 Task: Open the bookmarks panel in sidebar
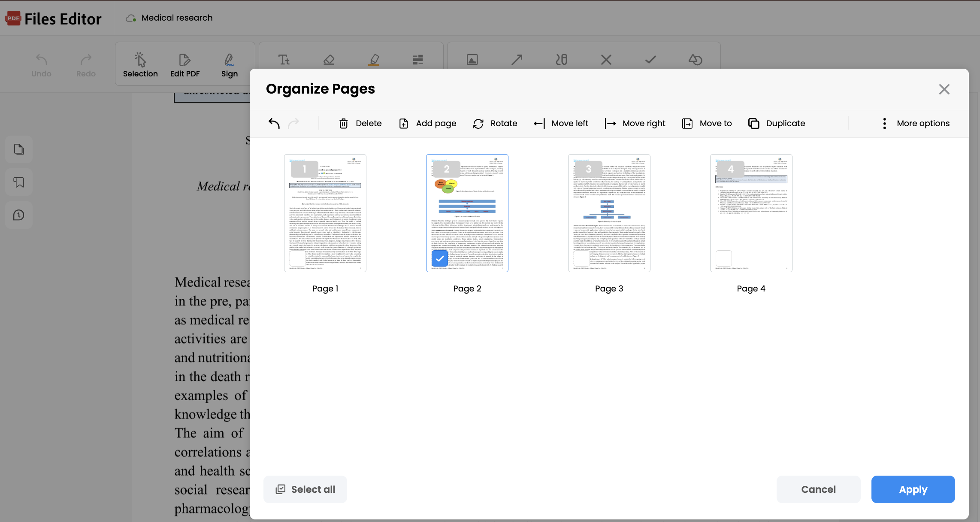(19, 182)
